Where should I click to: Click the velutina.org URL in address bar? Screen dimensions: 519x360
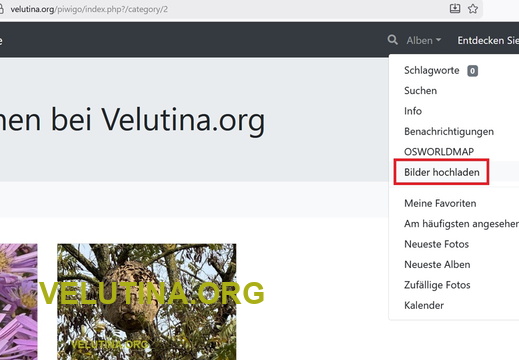point(89,9)
